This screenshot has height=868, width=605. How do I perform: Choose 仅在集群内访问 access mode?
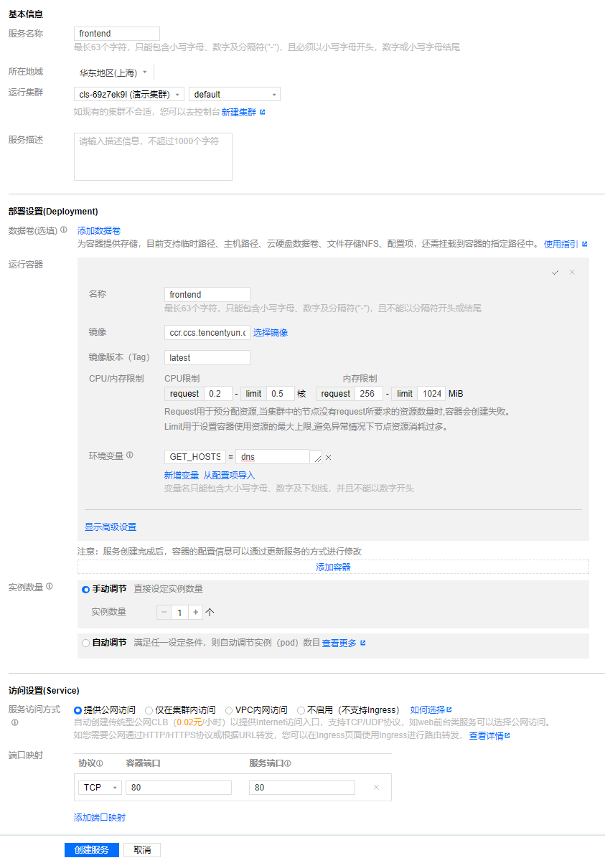coord(149,710)
